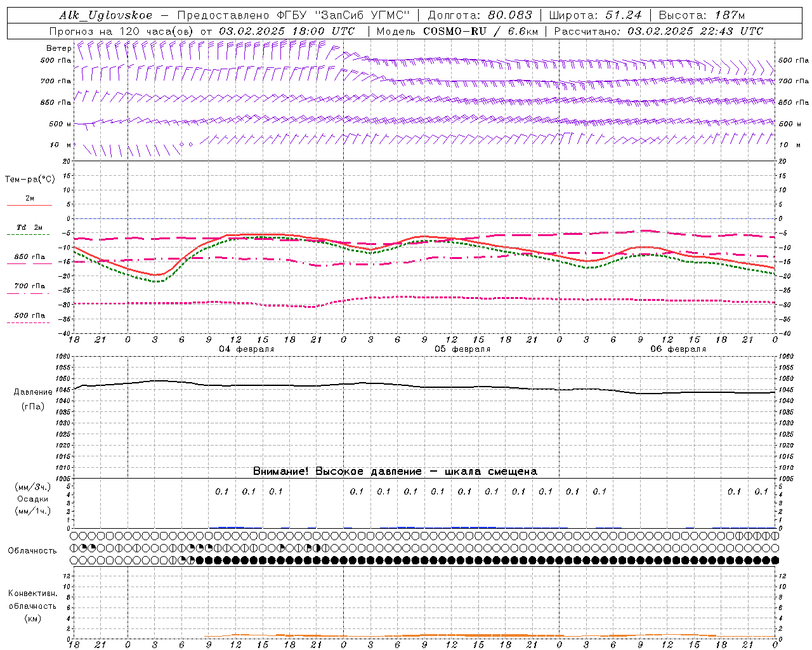
Task: Click the 2м temperature legend blue line
Action: (x=29, y=205)
